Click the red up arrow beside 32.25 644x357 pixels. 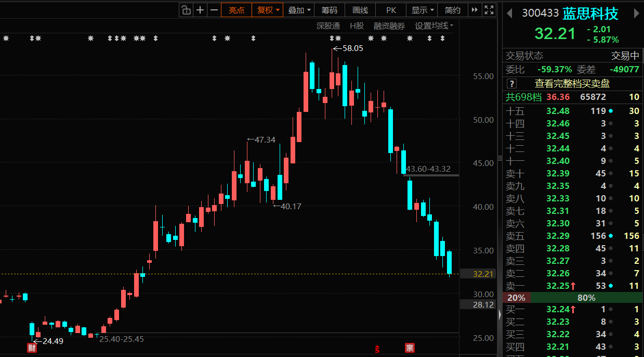pos(573,286)
